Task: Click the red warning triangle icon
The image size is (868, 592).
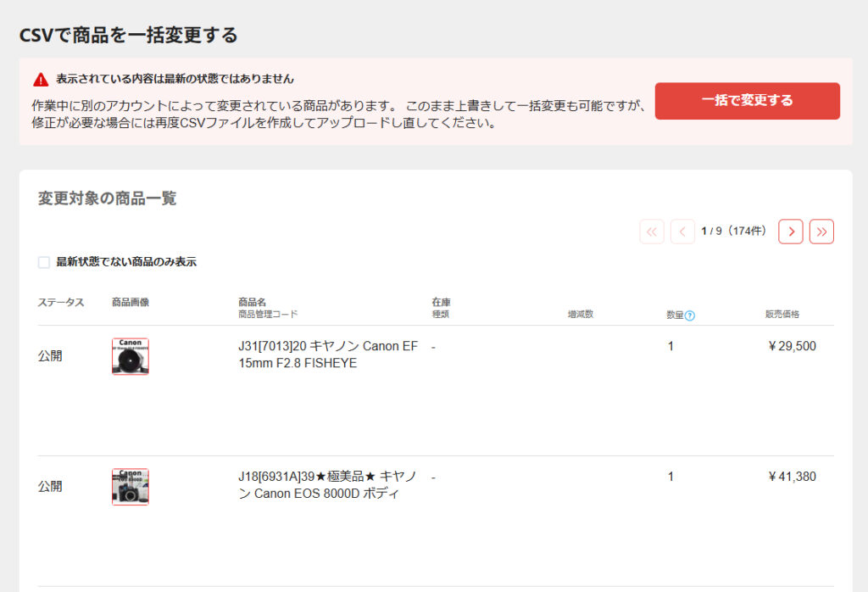Action: (41, 80)
